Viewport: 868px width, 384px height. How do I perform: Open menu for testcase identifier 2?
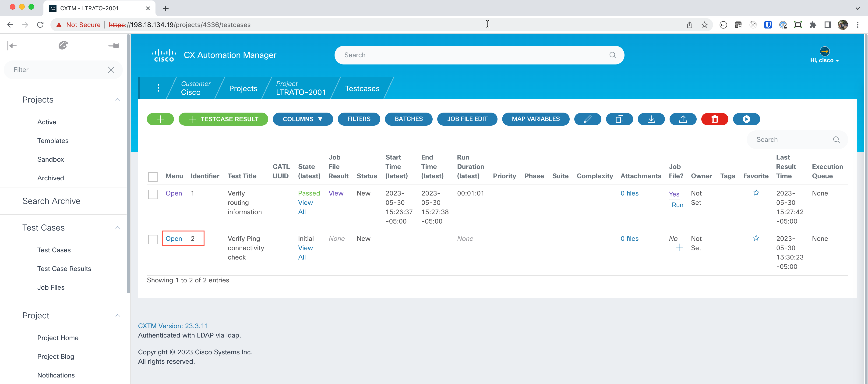pyautogui.click(x=174, y=238)
